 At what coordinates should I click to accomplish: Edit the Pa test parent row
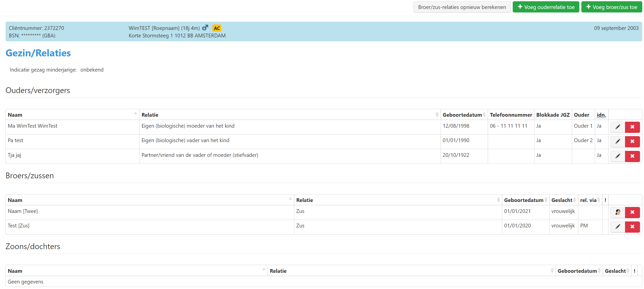coord(618,141)
